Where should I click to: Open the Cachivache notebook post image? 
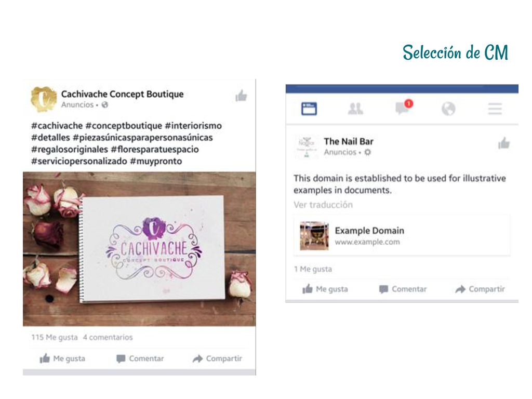pyautogui.click(x=139, y=249)
